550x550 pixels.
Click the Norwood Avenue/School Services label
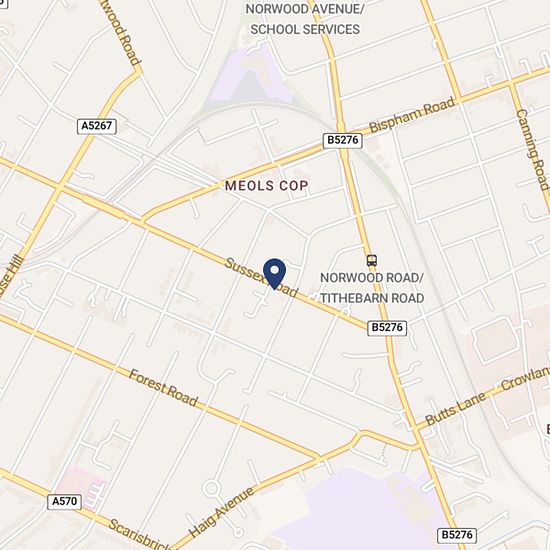point(305,19)
